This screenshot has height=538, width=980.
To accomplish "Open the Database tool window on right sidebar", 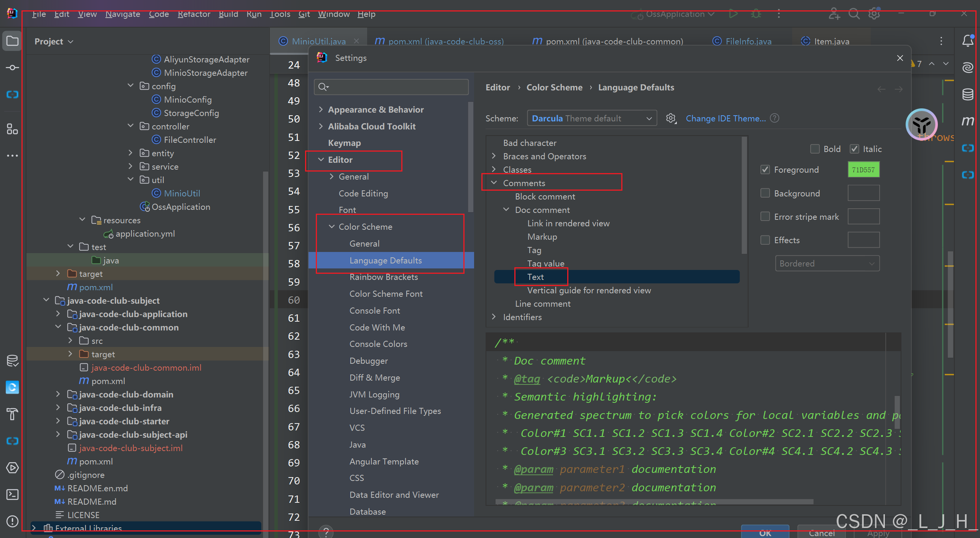I will click(x=967, y=94).
